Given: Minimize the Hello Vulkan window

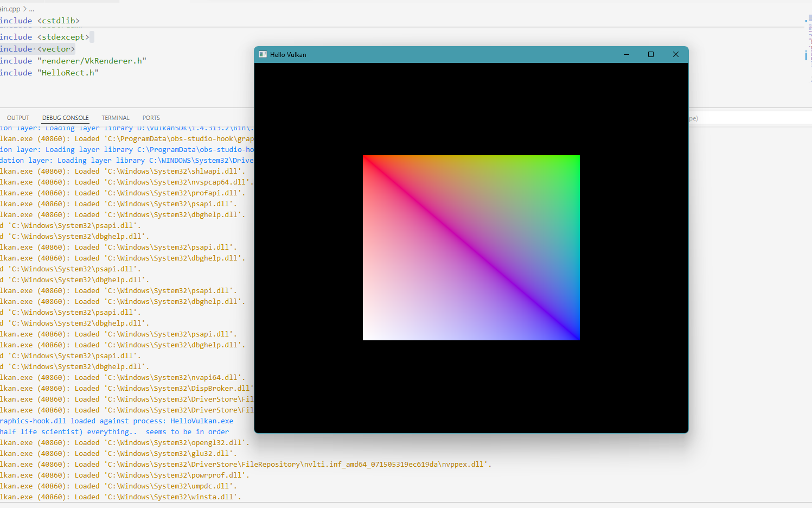Looking at the screenshot, I should pos(626,54).
